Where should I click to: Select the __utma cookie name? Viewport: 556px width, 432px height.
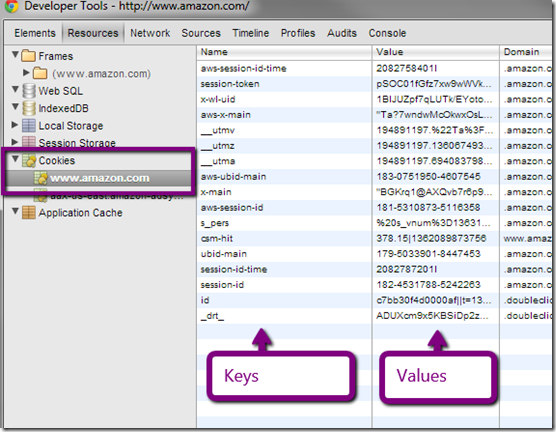(218, 161)
